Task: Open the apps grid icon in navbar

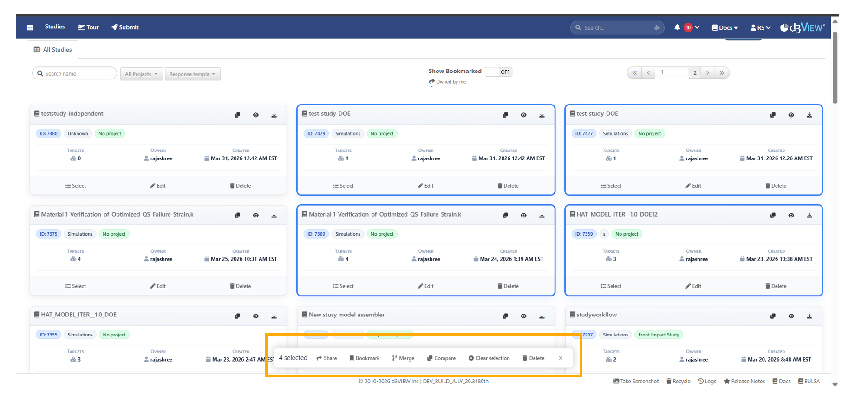Action: click(30, 27)
